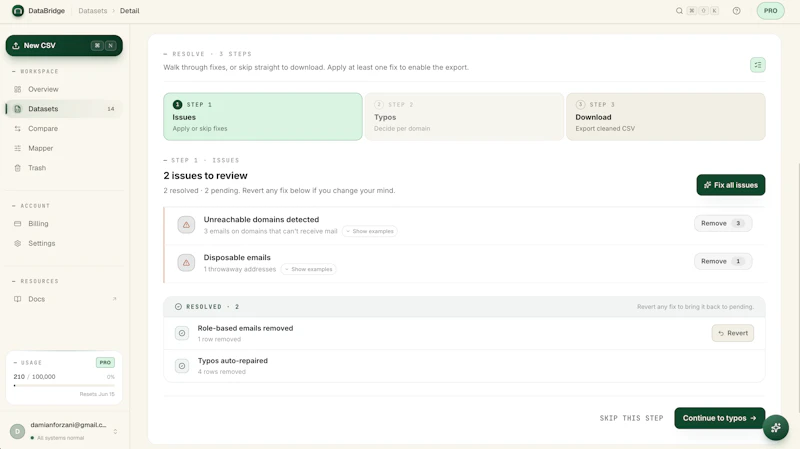
Task: Select Step 3 Download tab
Action: (x=666, y=116)
